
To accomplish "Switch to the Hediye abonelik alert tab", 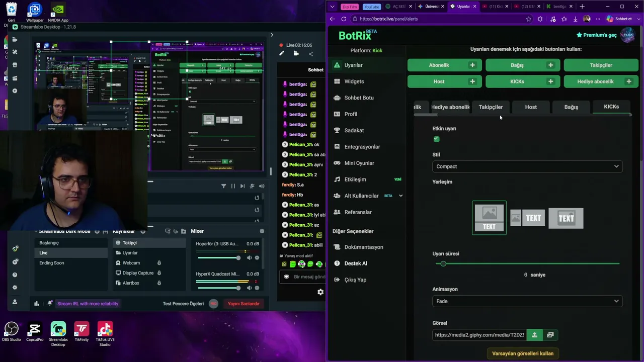I will click(450, 107).
